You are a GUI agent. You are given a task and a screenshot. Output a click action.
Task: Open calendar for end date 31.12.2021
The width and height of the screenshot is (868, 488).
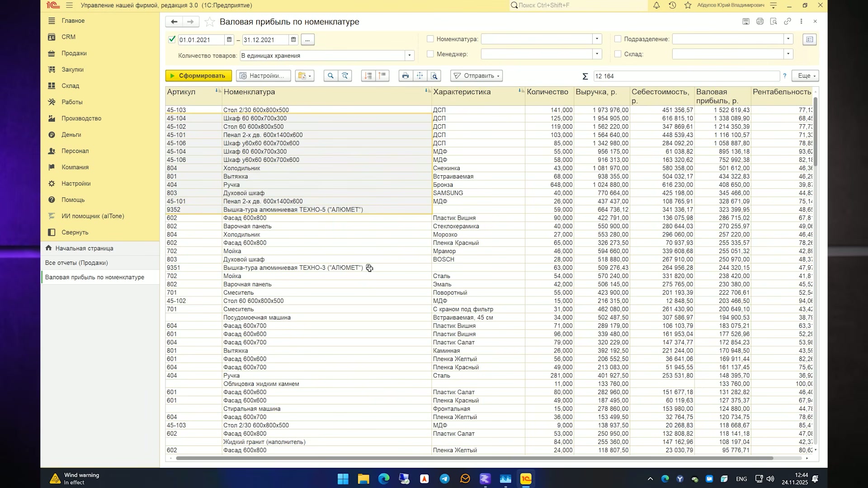293,40
